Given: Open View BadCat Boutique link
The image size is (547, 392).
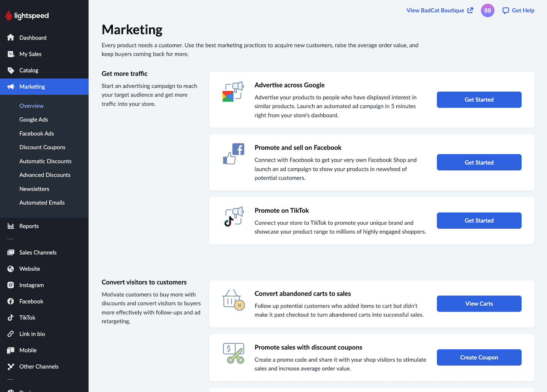Looking at the screenshot, I should 439,11.
